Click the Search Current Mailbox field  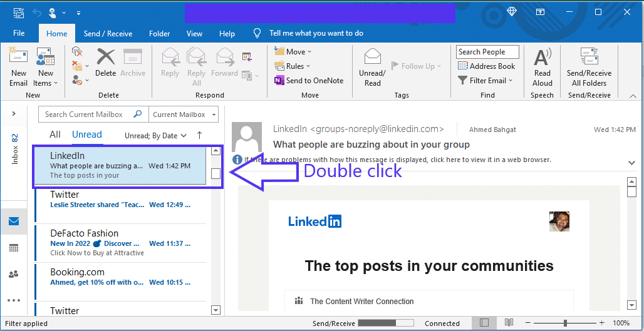click(93, 115)
